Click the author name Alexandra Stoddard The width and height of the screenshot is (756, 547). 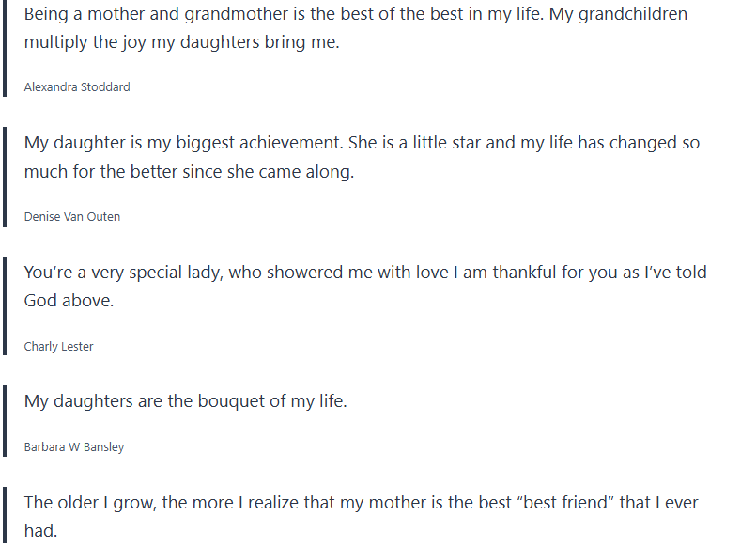(x=77, y=87)
